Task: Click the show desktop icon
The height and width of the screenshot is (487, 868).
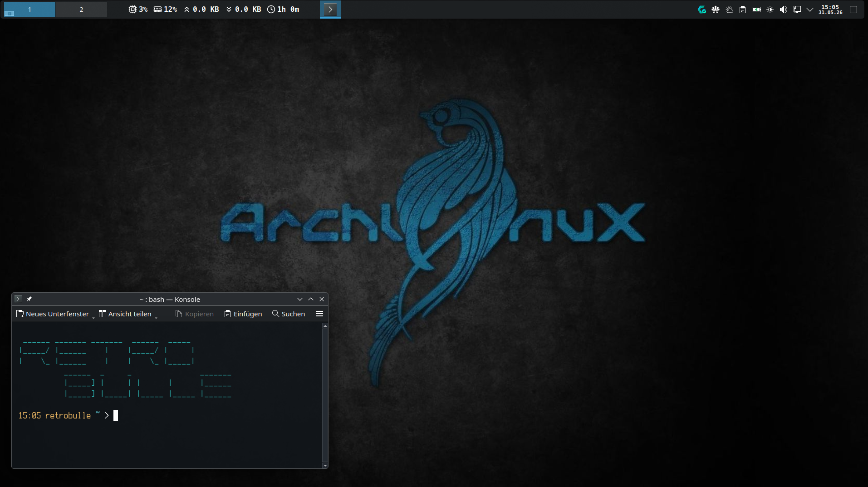Action: (853, 10)
